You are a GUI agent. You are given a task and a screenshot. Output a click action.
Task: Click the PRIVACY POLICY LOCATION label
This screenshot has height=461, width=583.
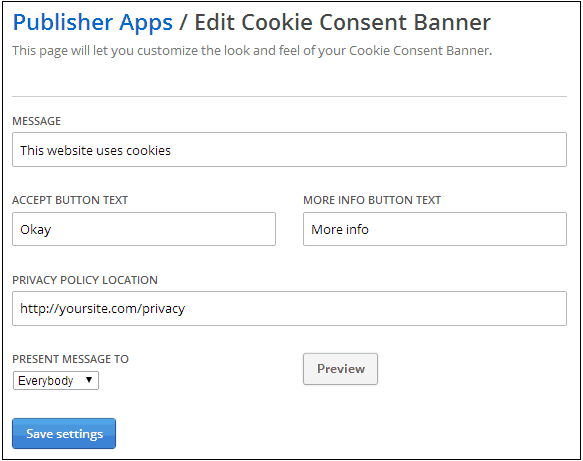(85, 280)
